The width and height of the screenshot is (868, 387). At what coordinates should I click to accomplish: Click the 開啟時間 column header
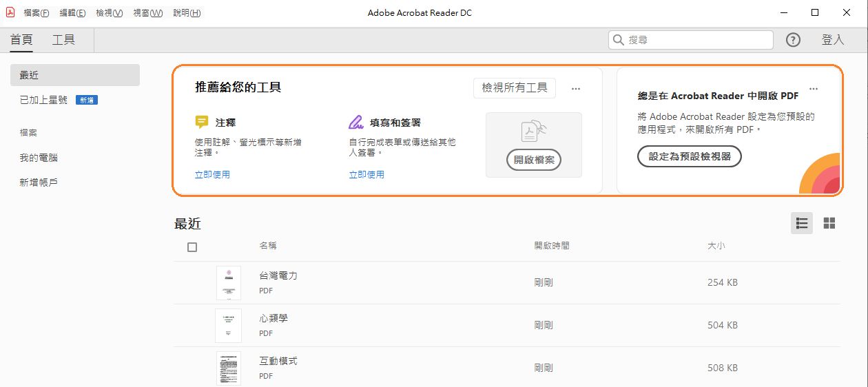[552, 246]
